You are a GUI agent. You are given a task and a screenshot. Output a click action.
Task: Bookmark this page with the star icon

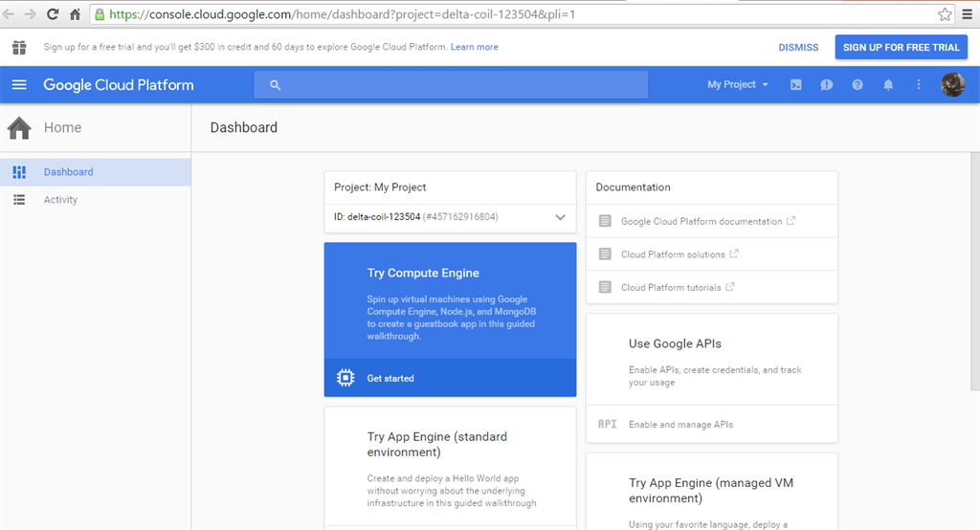click(945, 14)
